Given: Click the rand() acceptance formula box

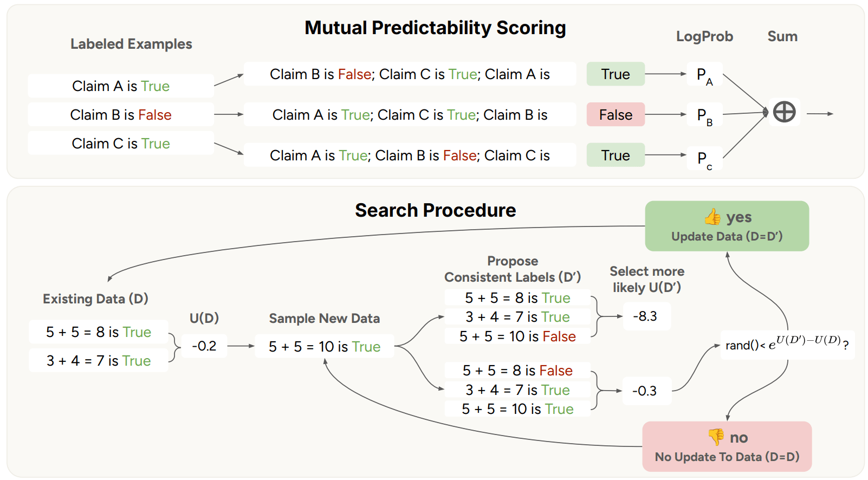Looking at the screenshot, I should tap(787, 345).
